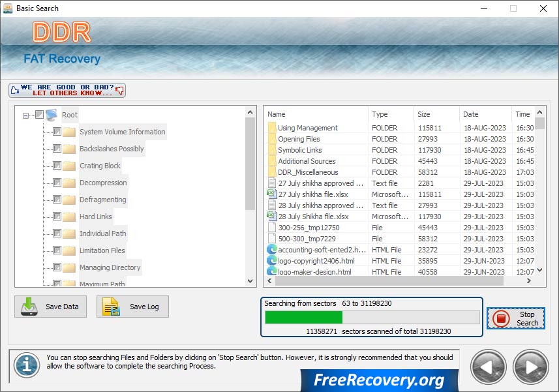Visit the FreeRecovery.org link

tap(380, 380)
